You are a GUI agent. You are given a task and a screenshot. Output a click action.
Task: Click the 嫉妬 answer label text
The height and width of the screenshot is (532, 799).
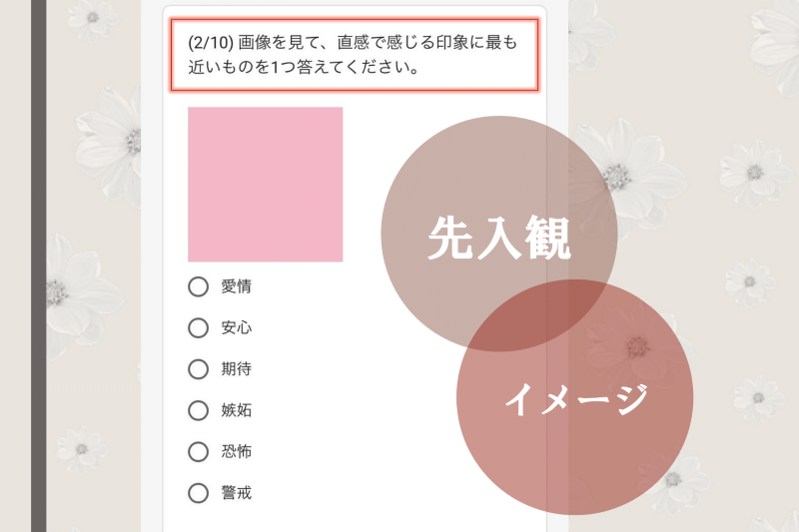point(237,410)
